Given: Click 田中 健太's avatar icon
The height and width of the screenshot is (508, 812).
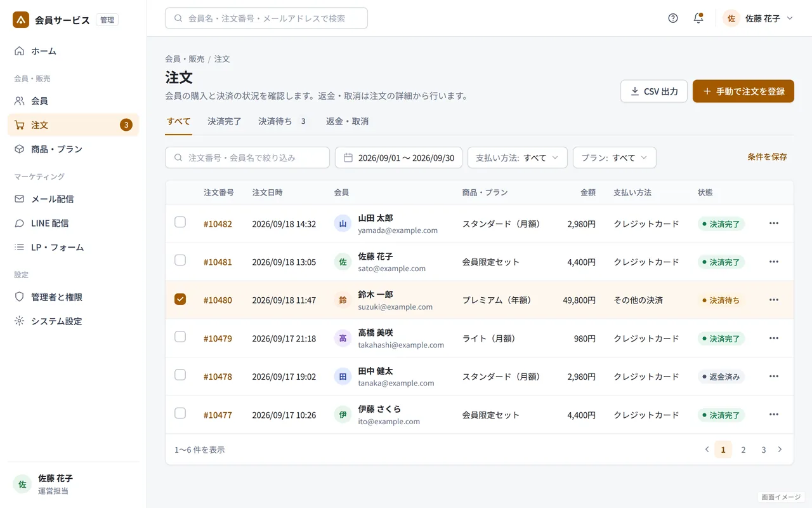Looking at the screenshot, I should click(343, 377).
